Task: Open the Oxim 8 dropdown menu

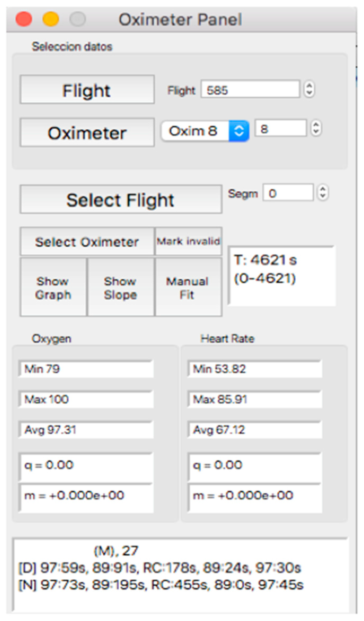Action: click(x=205, y=131)
